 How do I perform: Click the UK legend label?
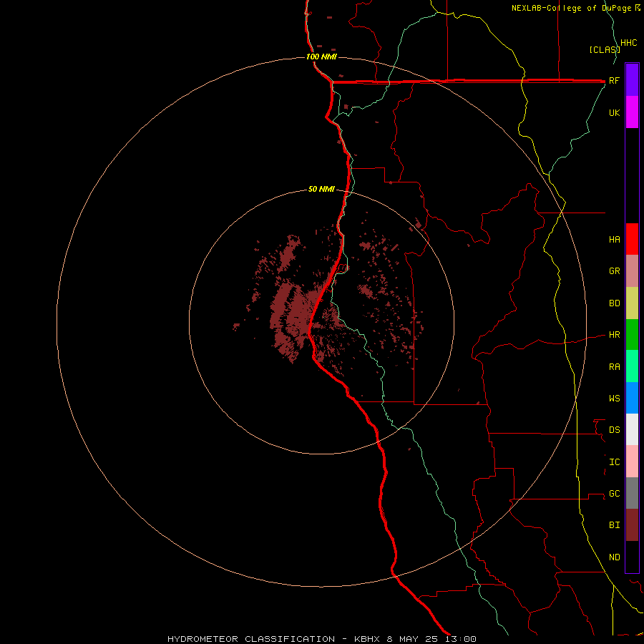tap(615, 112)
